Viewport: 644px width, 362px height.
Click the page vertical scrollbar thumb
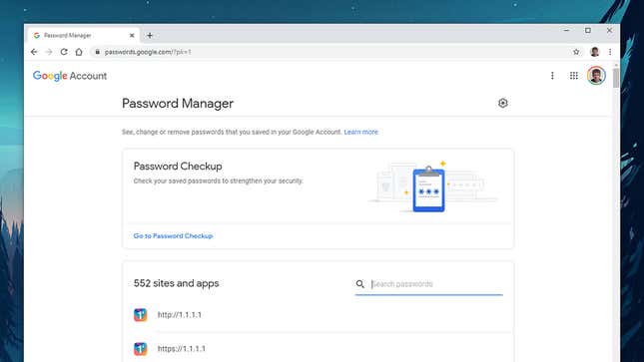(616, 78)
